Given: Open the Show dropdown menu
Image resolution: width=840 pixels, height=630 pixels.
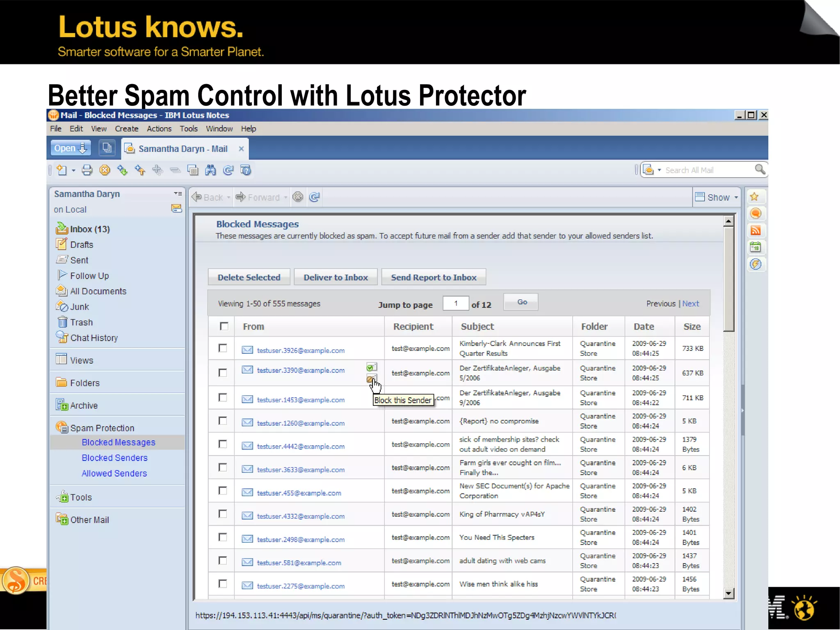Looking at the screenshot, I should (717, 197).
